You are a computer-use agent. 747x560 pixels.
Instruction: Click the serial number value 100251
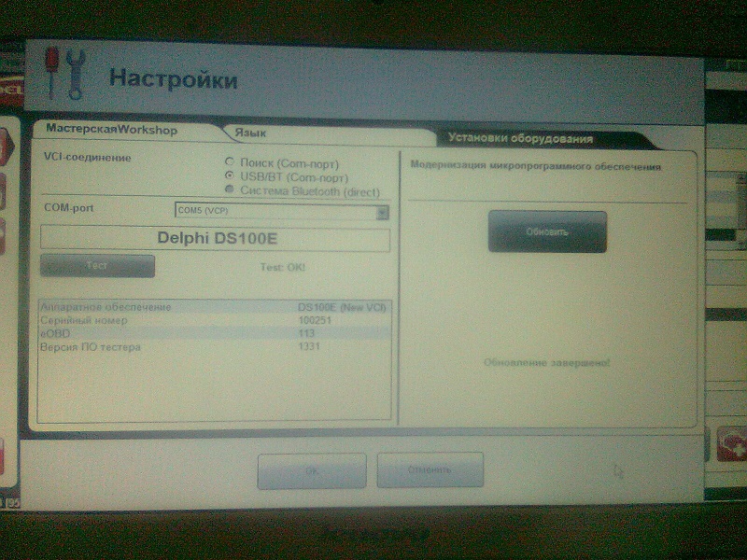coord(315,320)
